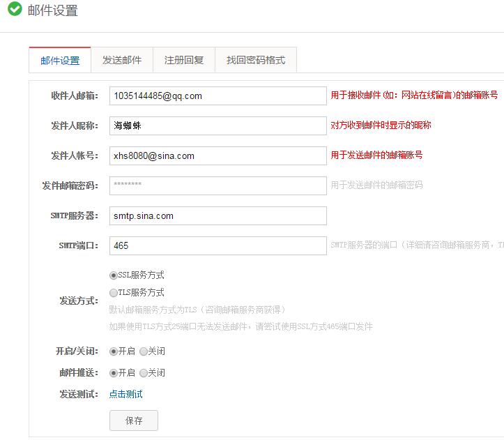Click the 收件人邮箱 input field

(217, 96)
